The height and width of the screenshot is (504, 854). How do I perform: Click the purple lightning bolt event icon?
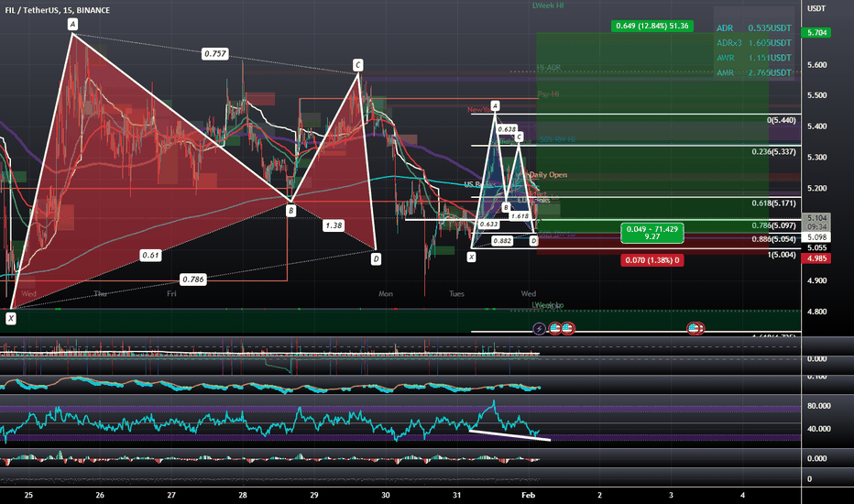click(539, 329)
